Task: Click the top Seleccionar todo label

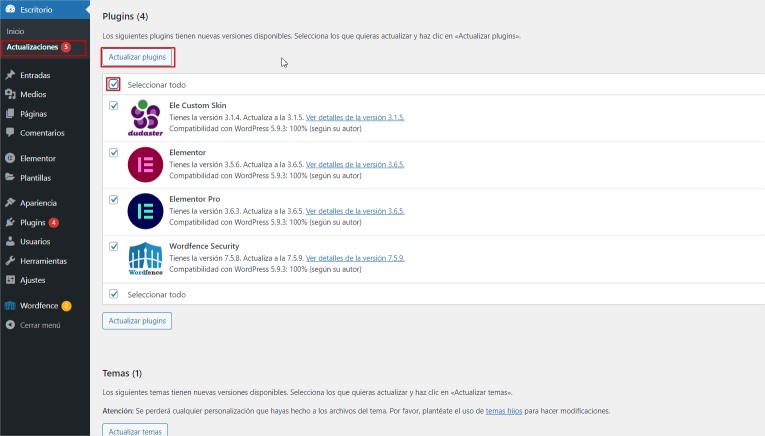Action: (x=157, y=85)
